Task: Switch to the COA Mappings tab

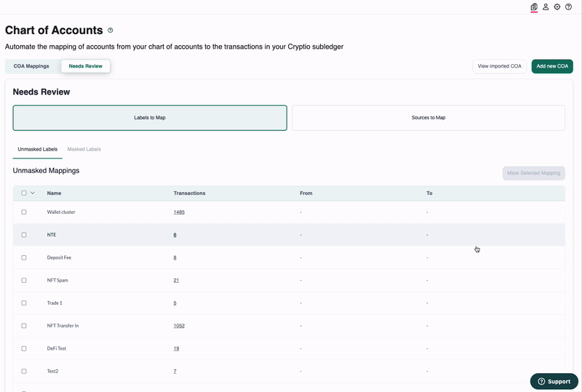Action: [31, 66]
